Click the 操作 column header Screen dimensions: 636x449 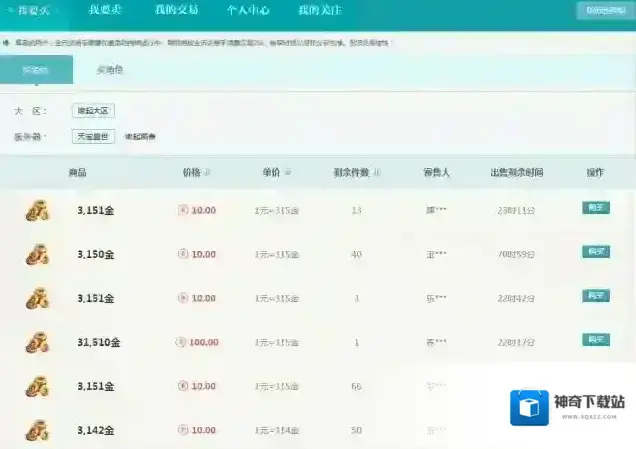click(595, 173)
